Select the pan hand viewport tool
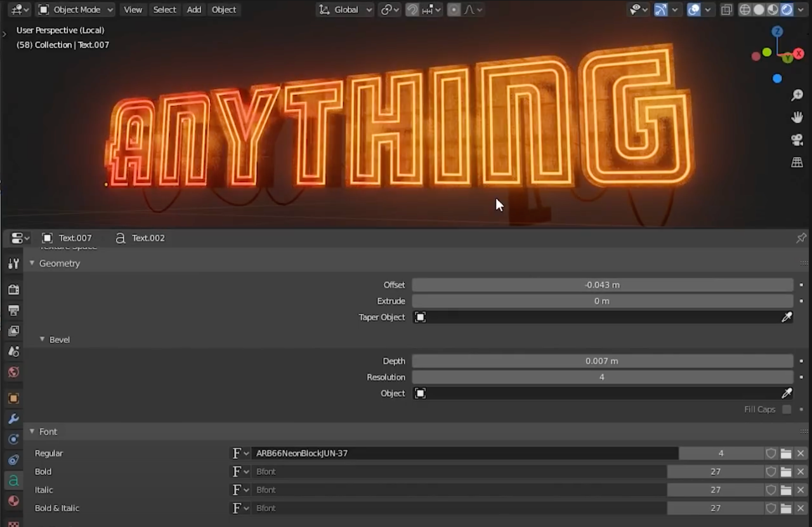Image resolution: width=812 pixels, height=527 pixels. click(797, 117)
